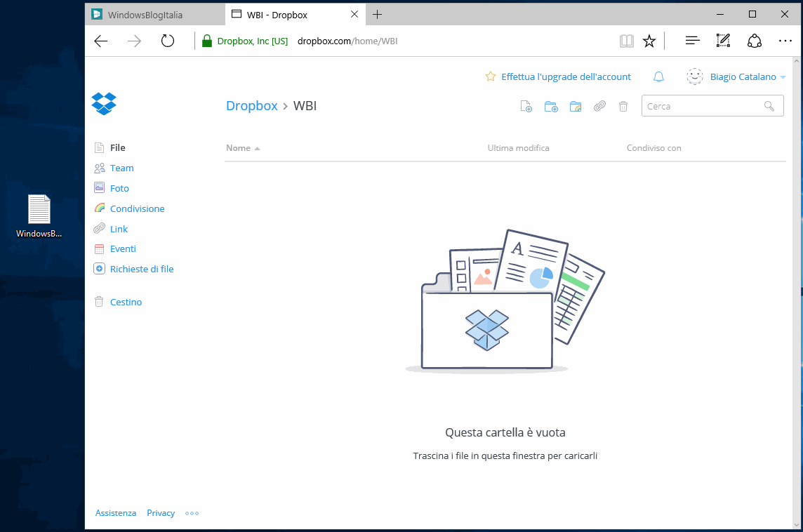The image size is (803, 532).
Task: Click the Team people icon in the sidebar
Action: tap(100, 168)
